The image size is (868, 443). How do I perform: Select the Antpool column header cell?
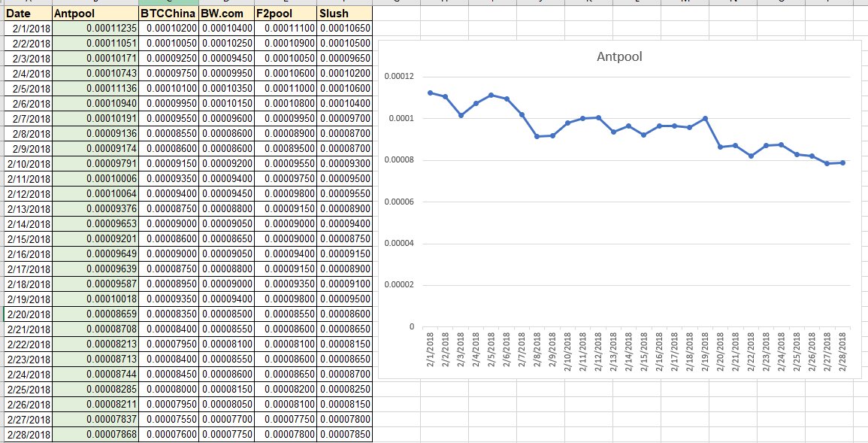point(95,14)
